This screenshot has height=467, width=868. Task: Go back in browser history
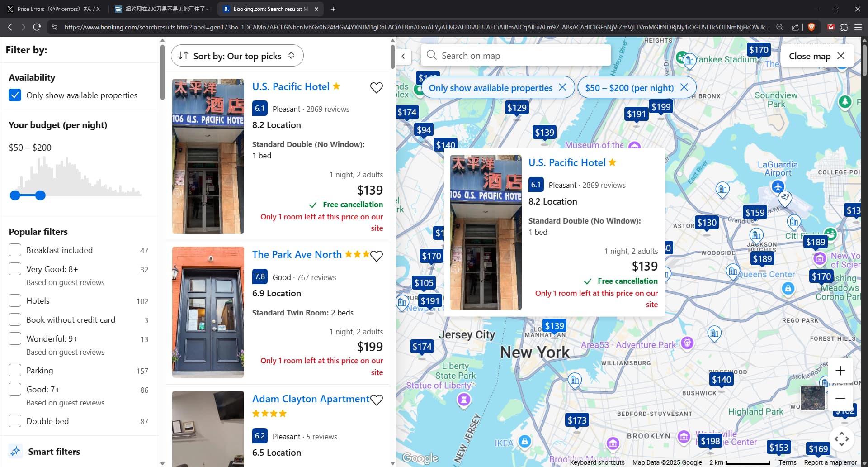click(10, 27)
